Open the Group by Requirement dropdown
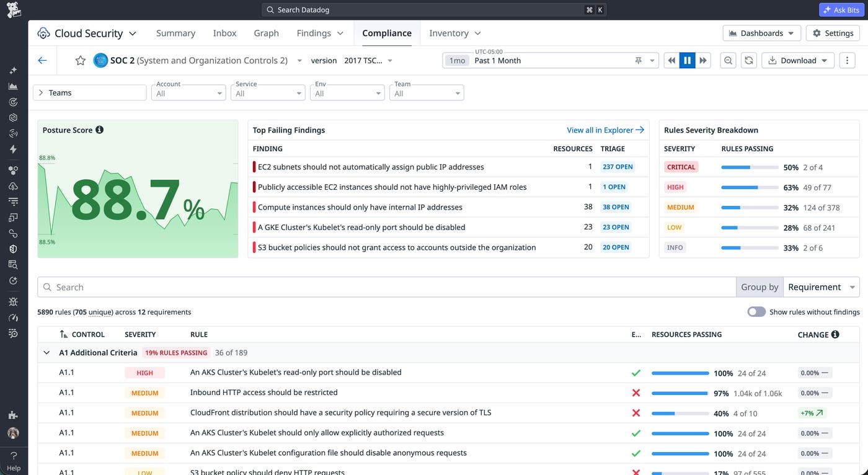The image size is (868, 475). 821,287
